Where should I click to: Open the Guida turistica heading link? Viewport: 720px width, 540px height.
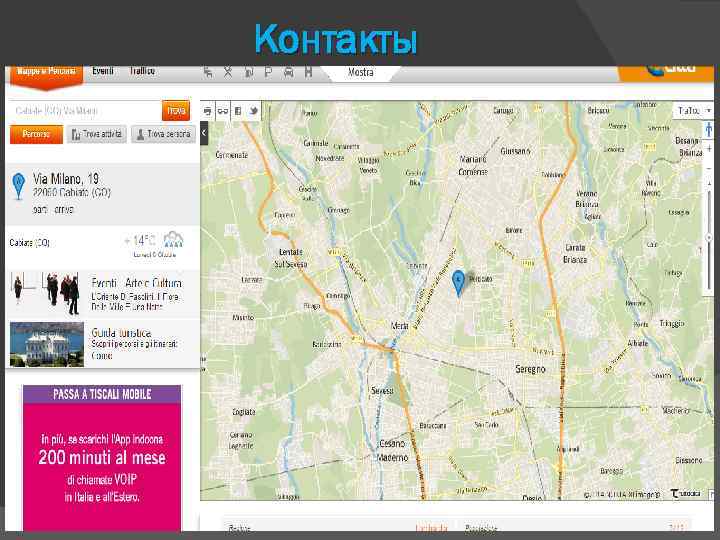(x=121, y=332)
